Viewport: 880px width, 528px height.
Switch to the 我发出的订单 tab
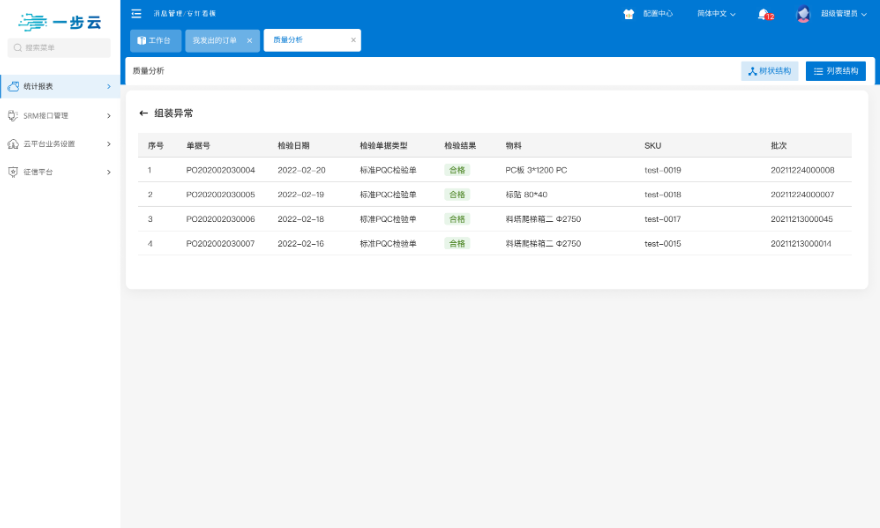coord(214,40)
